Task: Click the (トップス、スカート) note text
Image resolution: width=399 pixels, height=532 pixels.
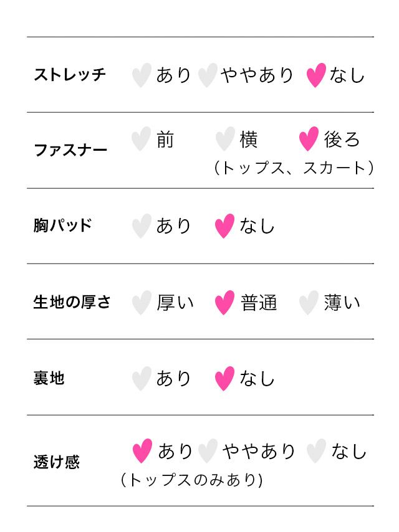Action: click(293, 168)
